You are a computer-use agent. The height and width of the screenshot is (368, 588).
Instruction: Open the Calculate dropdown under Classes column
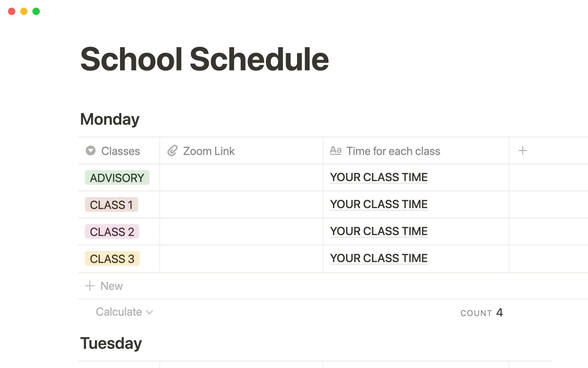pos(124,312)
